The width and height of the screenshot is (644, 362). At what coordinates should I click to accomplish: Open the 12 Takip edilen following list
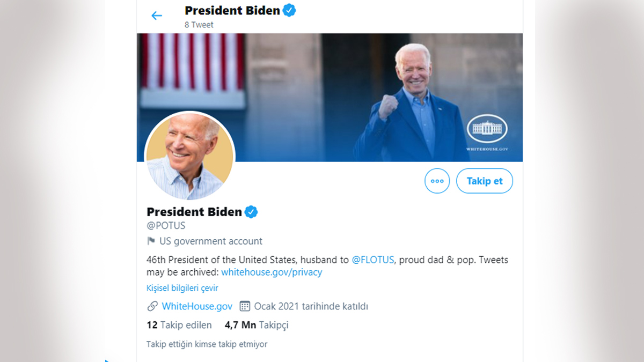pos(179,325)
